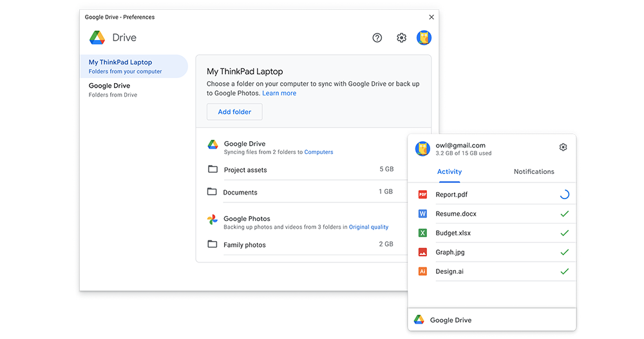Click the Report.pdf file name
The height and width of the screenshot is (339, 644).
click(451, 195)
